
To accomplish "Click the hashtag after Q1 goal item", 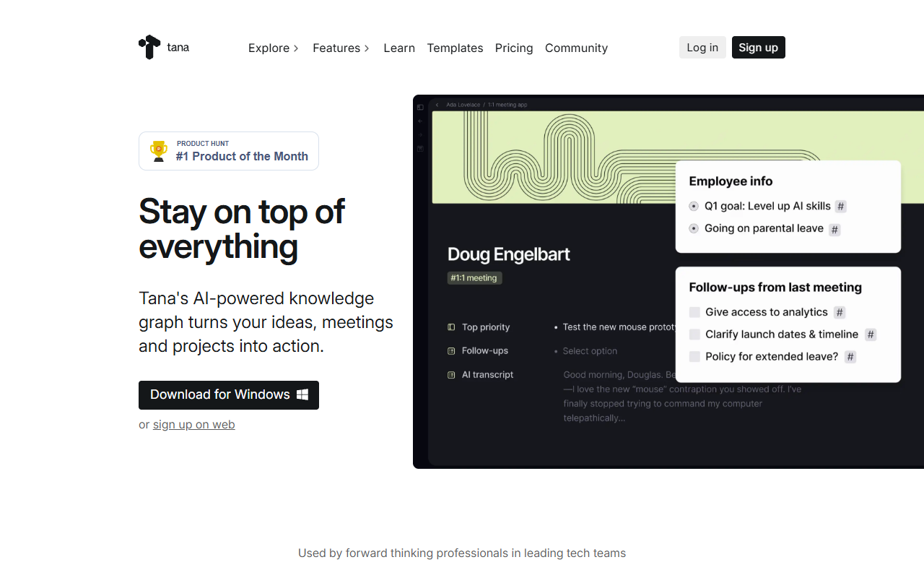I will pyautogui.click(x=840, y=207).
